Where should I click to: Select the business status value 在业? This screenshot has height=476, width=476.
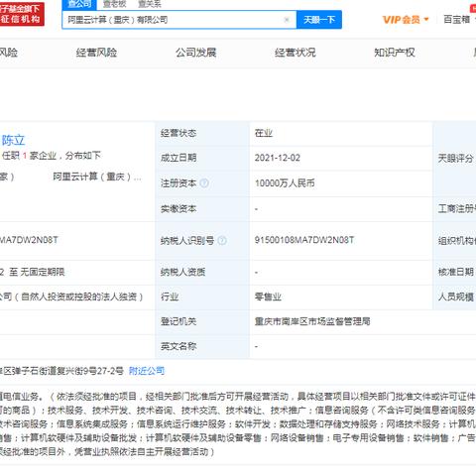pos(264,133)
